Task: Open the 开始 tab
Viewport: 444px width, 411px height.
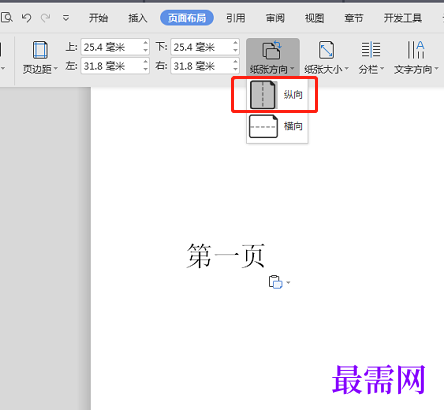Action: (x=98, y=18)
